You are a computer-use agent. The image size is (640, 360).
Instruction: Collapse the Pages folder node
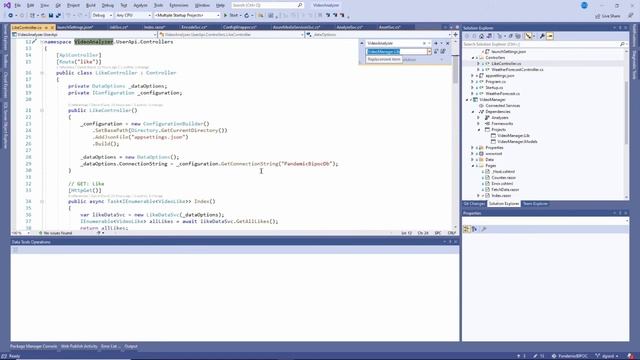[473, 166]
